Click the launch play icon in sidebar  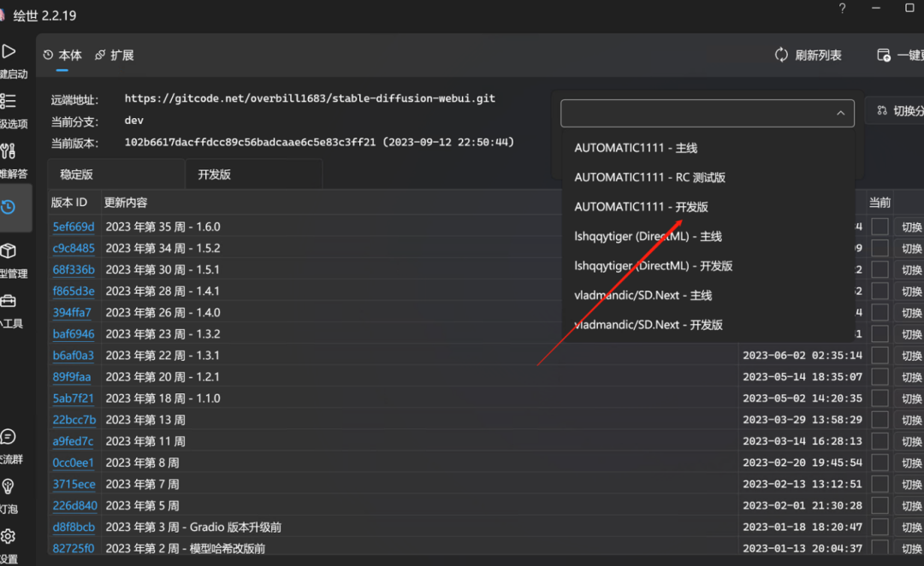point(9,52)
